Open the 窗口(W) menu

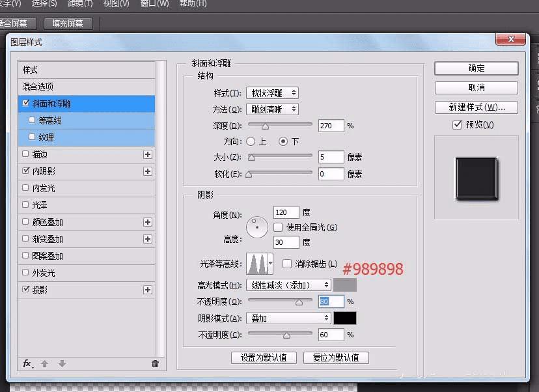[x=155, y=4]
